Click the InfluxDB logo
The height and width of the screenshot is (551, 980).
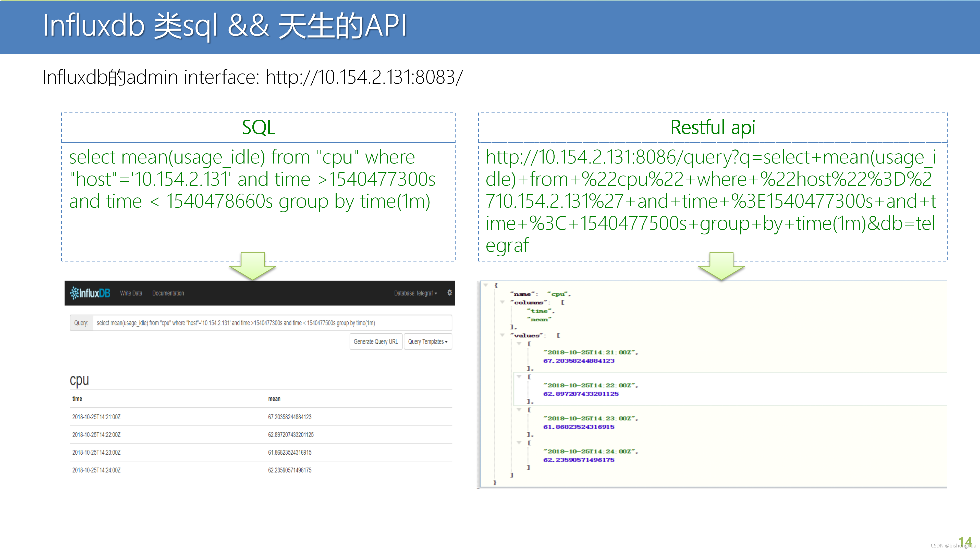pos(90,293)
